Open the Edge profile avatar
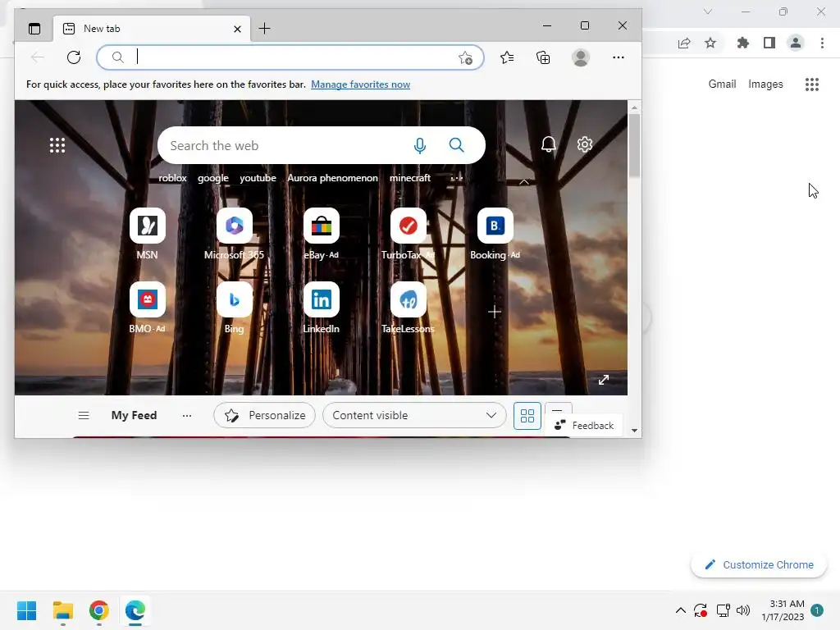Screen dimensions: 840x630 coord(581,57)
